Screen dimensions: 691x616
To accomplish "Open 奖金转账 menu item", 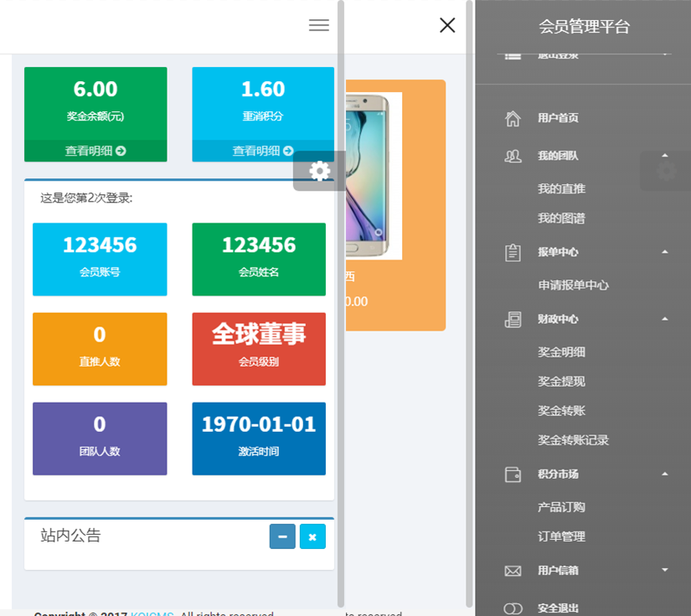I will click(x=561, y=411).
